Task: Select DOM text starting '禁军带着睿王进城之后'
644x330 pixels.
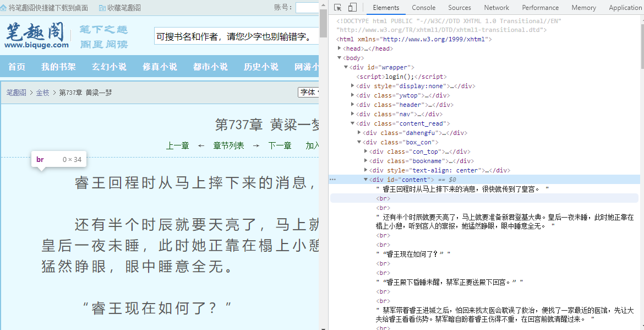Action: point(505,314)
